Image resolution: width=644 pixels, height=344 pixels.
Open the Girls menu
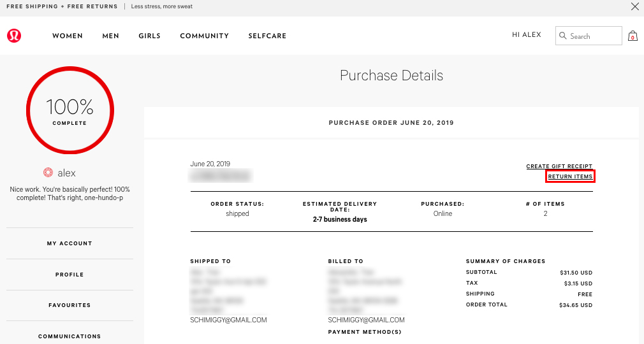[149, 36]
